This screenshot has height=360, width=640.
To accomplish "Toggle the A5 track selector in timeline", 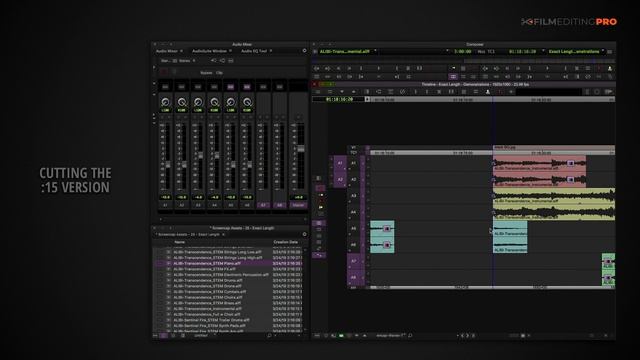I will click(354, 229).
